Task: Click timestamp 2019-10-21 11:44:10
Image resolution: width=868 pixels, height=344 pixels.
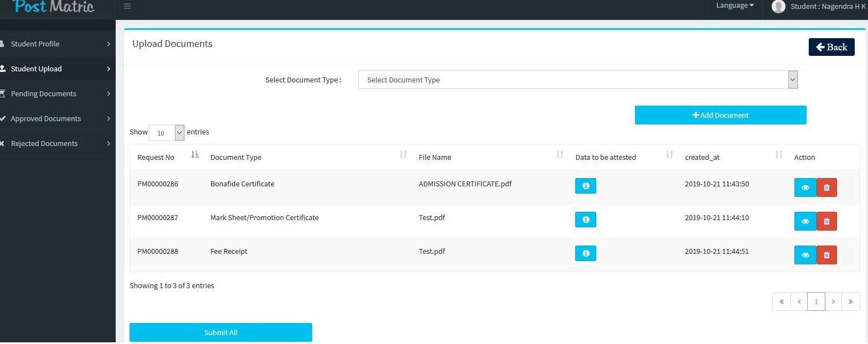Action: (x=717, y=217)
